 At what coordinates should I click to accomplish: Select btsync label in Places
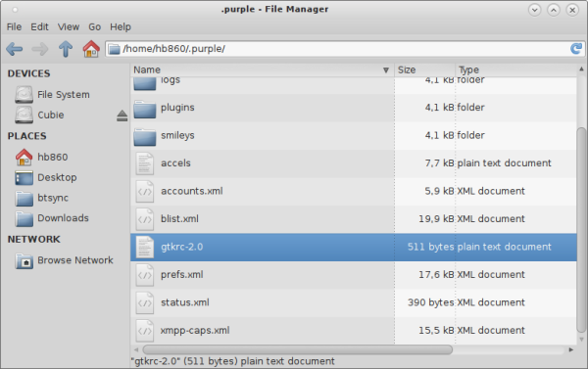[x=53, y=198]
